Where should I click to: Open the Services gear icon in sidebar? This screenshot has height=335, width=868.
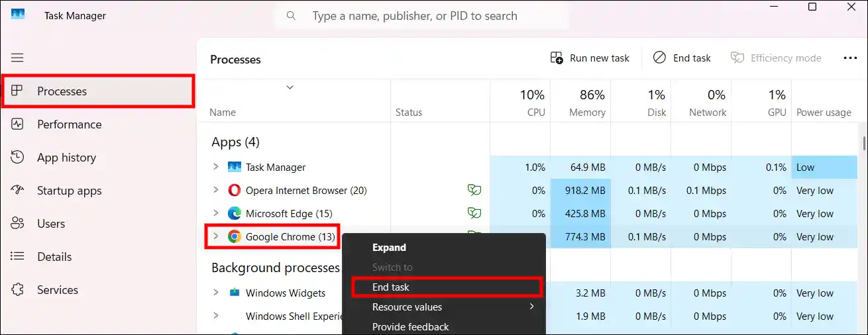point(18,290)
